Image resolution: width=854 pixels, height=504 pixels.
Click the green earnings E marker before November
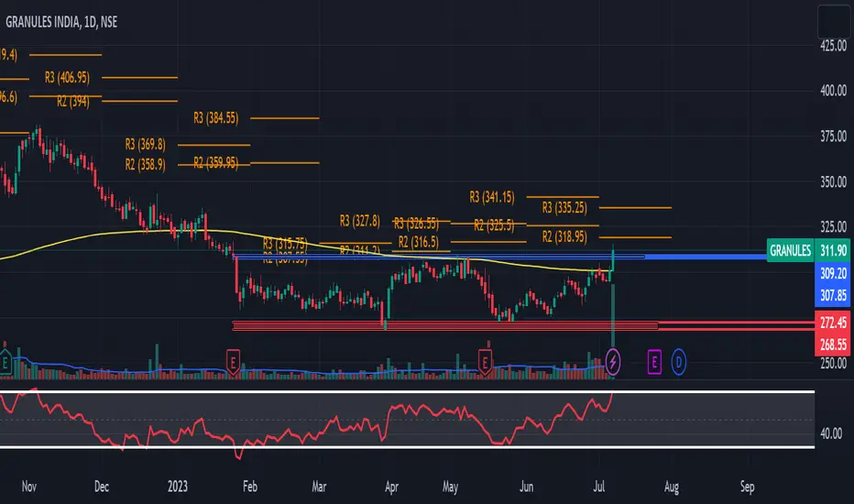pyautogui.click(x=5, y=362)
